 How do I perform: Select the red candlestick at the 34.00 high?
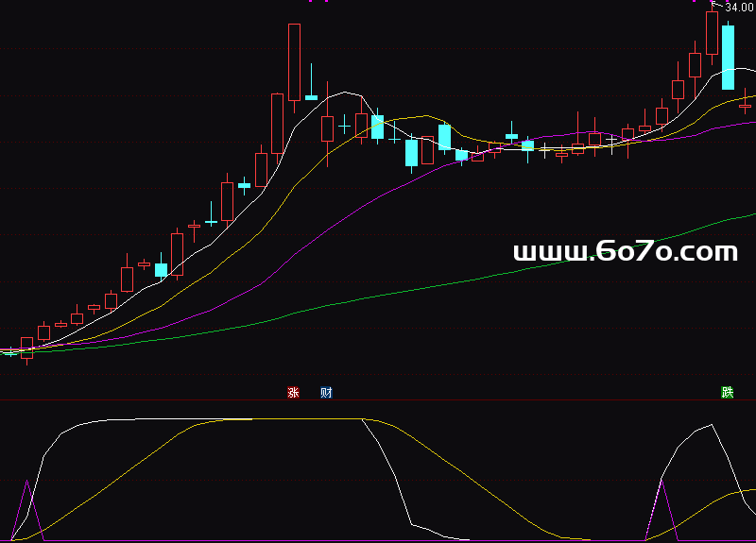[712, 32]
